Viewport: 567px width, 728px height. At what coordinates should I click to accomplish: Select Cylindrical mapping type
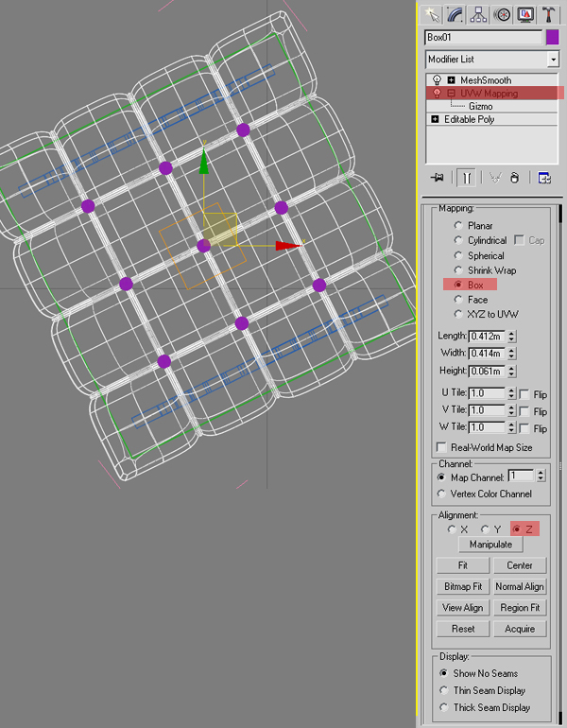[458, 240]
